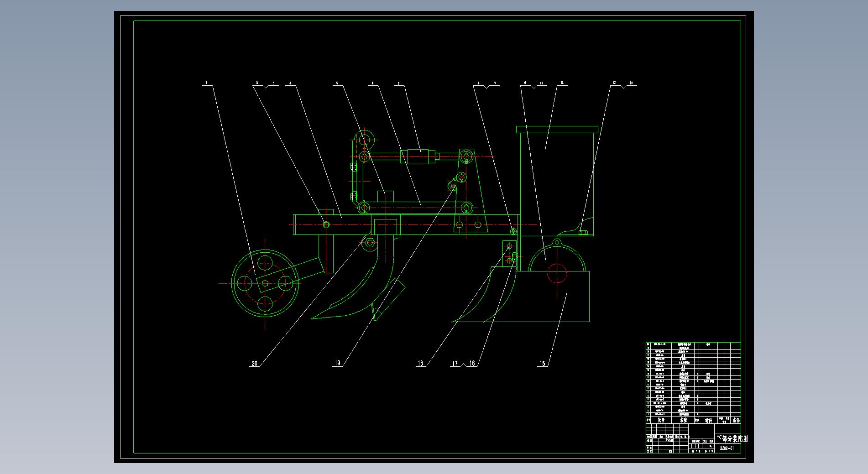Click part callout number 12 label

tap(562, 83)
